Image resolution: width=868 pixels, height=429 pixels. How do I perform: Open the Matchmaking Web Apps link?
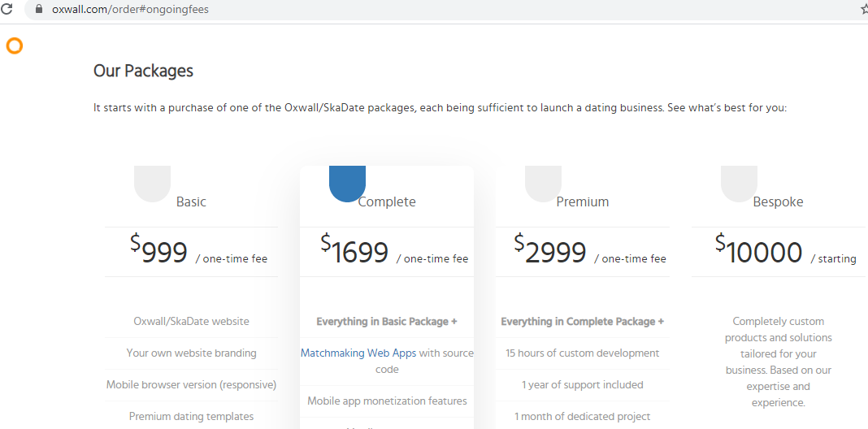click(x=358, y=353)
